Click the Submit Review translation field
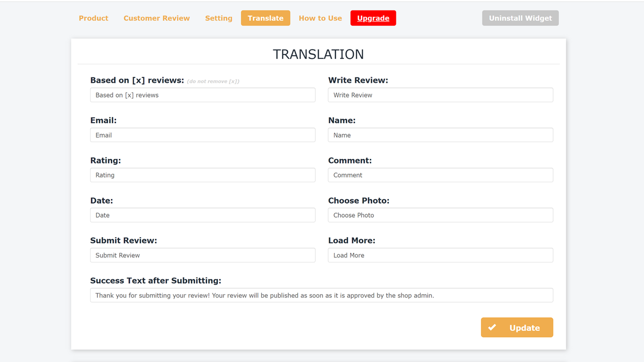Viewport: 644px width, 362px height. pos(203,255)
